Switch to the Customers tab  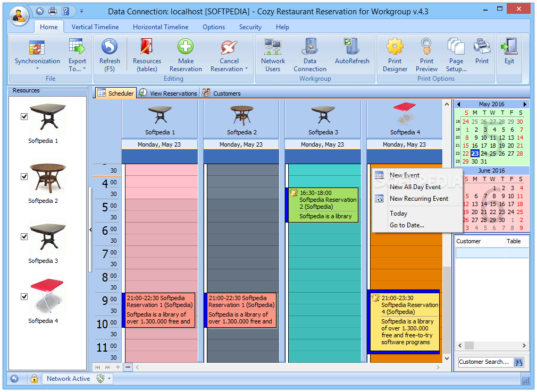click(x=222, y=93)
